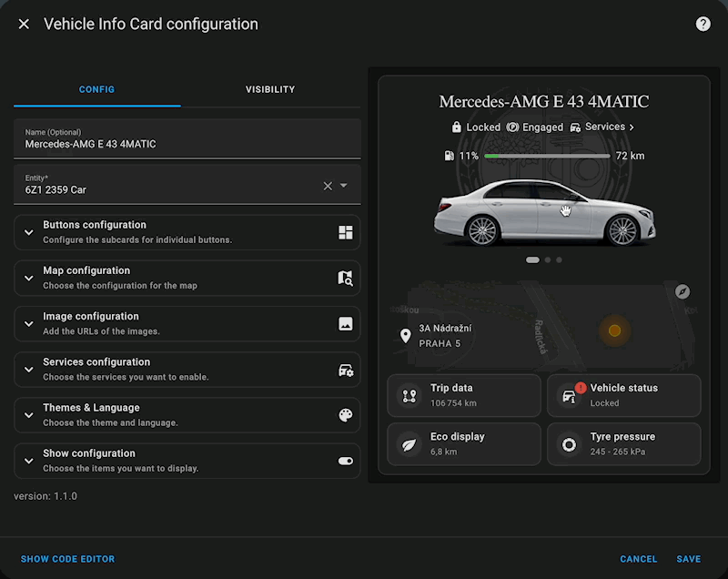Screen dimensions: 728x579
Task: Click the version: 1.1.0 text
Action: 45,496
